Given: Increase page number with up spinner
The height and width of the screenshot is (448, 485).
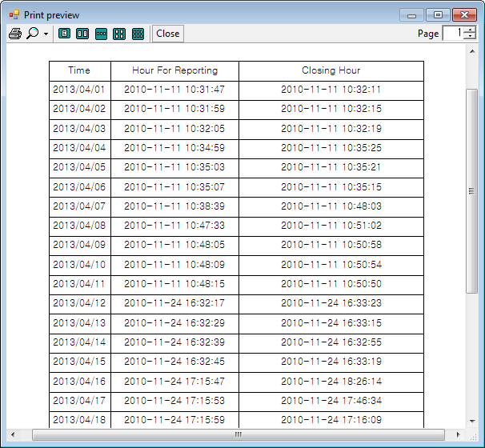Looking at the screenshot, I should coord(470,30).
